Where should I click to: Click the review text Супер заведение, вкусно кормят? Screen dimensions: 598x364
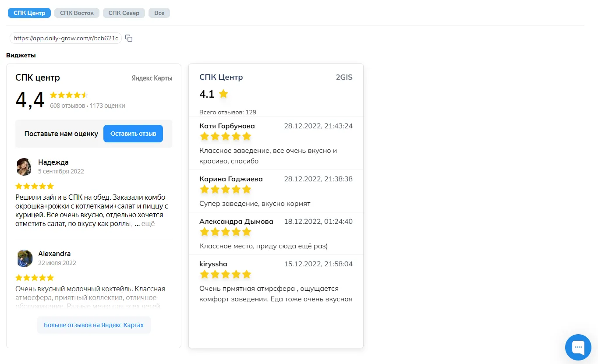click(x=255, y=204)
